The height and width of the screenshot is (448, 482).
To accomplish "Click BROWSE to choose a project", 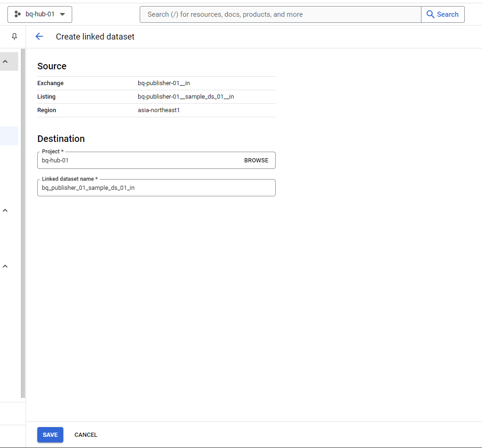I will [x=256, y=160].
